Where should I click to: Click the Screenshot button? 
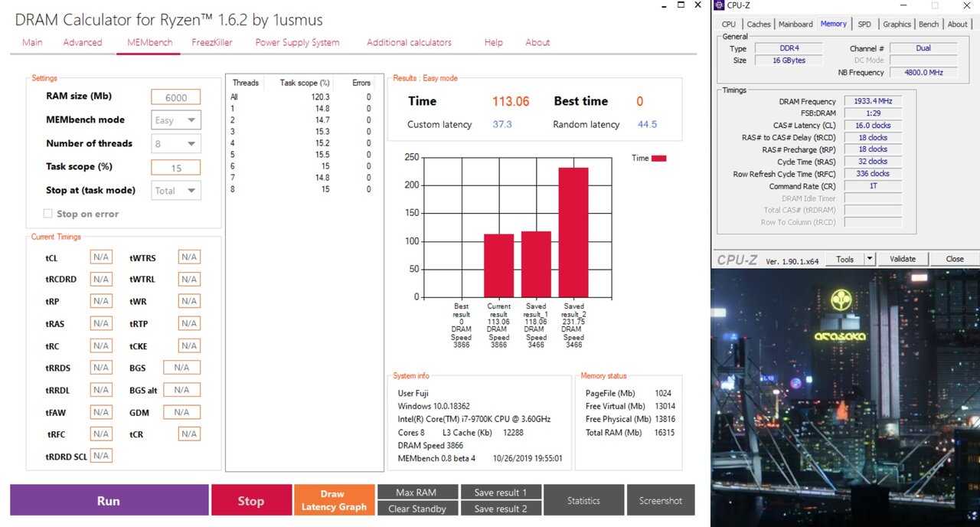(x=660, y=500)
